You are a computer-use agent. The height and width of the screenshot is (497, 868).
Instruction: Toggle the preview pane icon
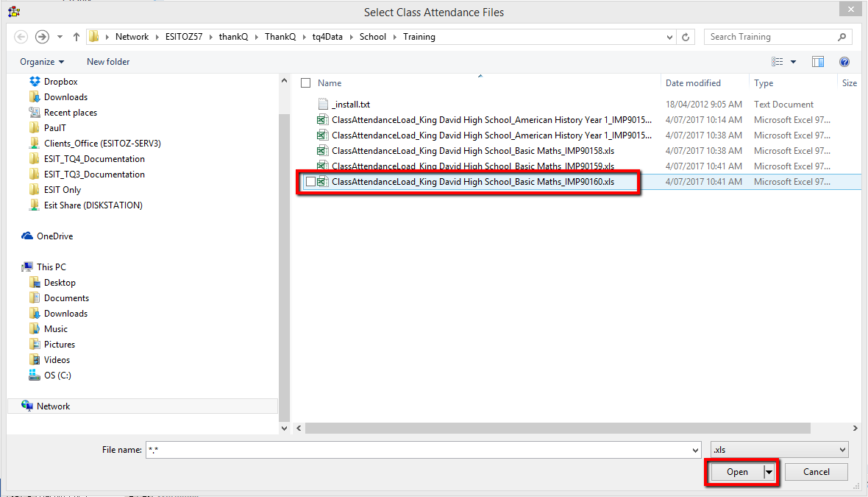click(x=818, y=62)
